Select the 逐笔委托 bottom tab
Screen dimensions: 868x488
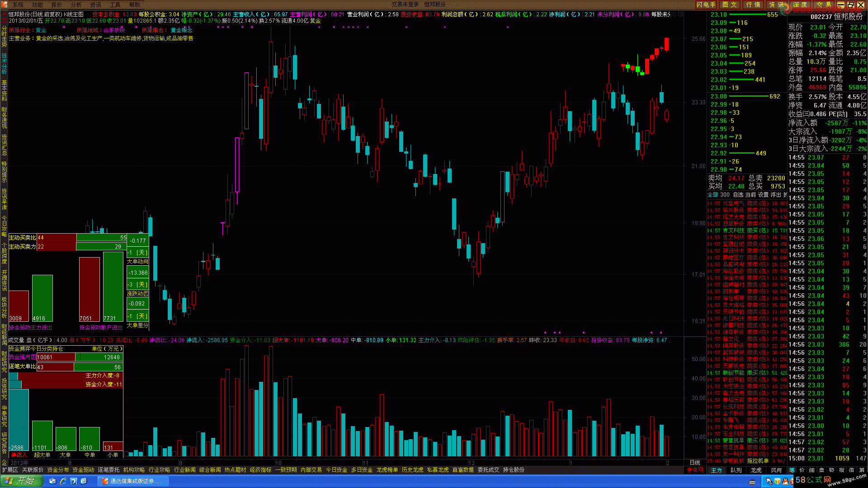pos(108,470)
